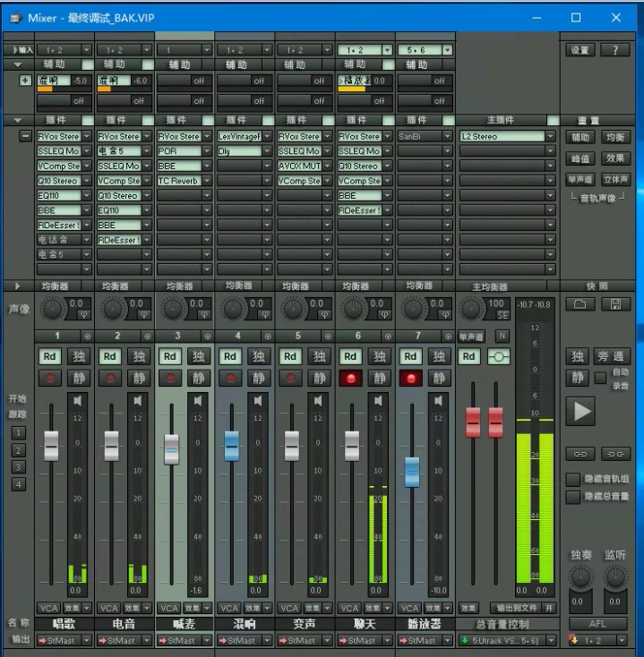Viewport: 644px width, 657px height.
Task: Toggle Rd automation read on channel 3
Action: [170, 356]
